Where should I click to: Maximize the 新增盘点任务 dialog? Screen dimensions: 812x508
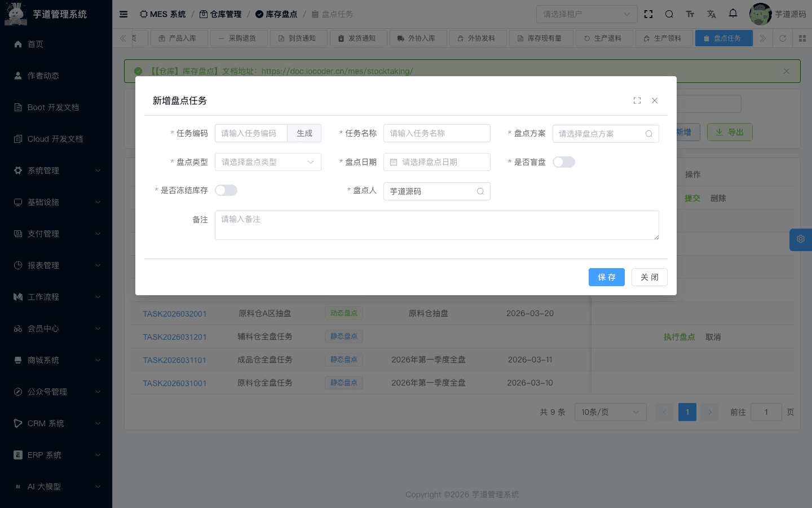click(637, 100)
